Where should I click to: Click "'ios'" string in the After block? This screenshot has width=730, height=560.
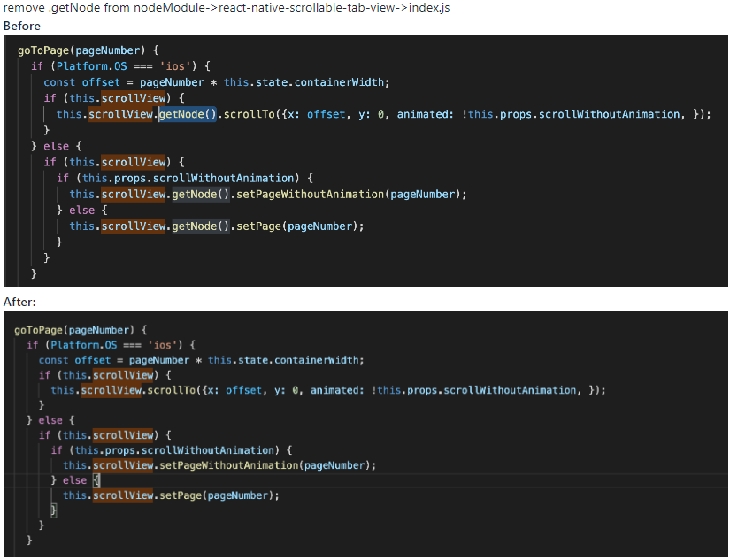tap(163, 345)
